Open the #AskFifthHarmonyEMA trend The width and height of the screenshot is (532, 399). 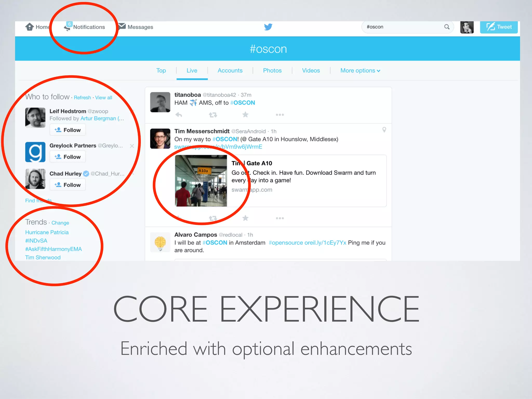tap(54, 249)
